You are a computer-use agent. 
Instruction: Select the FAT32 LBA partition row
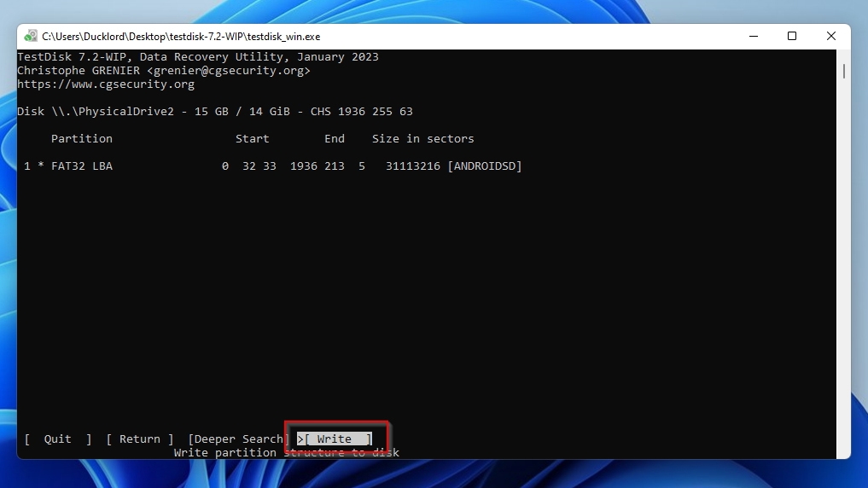click(273, 166)
